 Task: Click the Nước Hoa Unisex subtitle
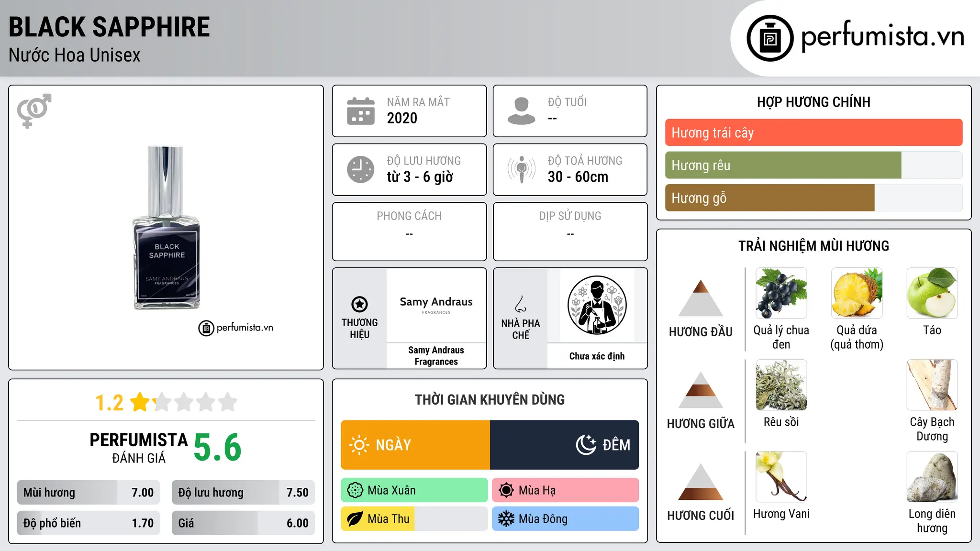[x=74, y=55]
